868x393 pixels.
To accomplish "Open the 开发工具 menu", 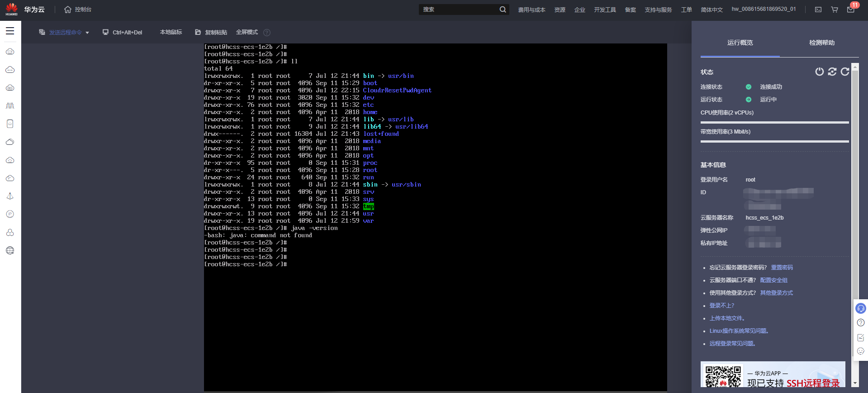I will [x=605, y=10].
